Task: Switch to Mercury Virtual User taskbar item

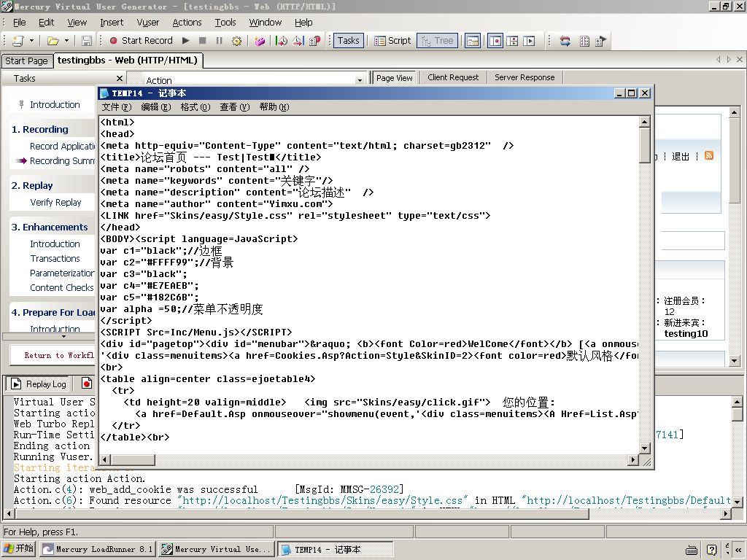Action: point(216,549)
